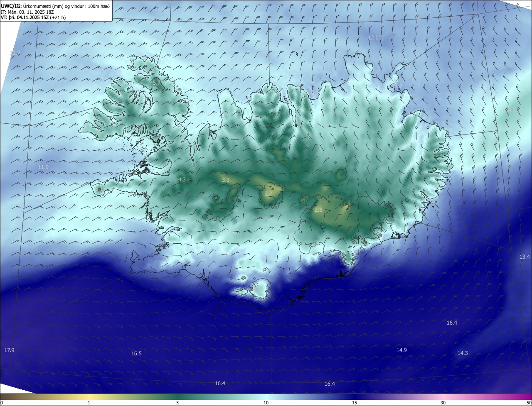Viewport: 532px width, 406px height.
Task: Click the 13.4 value label on the map
Action: 525,257
